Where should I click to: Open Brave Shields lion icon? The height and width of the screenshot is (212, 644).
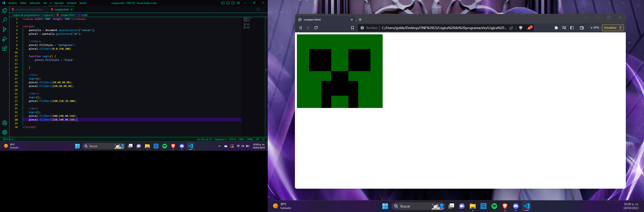pyautogui.click(x=521, y=28)
